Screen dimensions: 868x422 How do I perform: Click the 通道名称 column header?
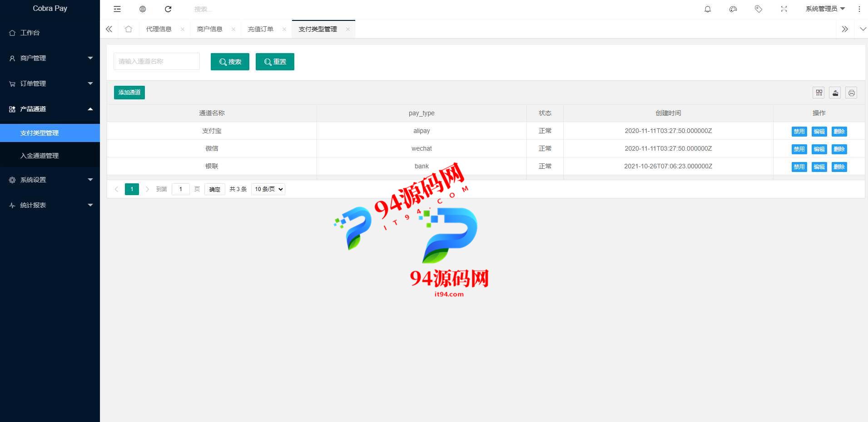(212, 113)
